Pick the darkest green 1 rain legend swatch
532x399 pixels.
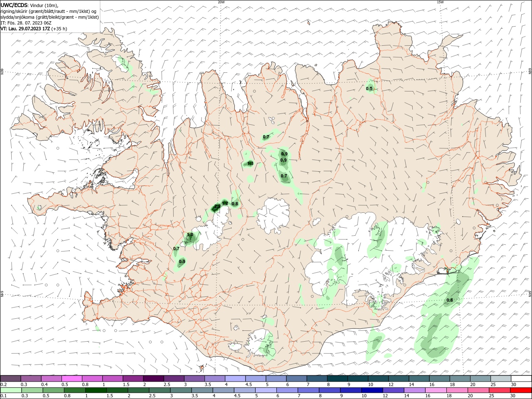coord(95,390)
